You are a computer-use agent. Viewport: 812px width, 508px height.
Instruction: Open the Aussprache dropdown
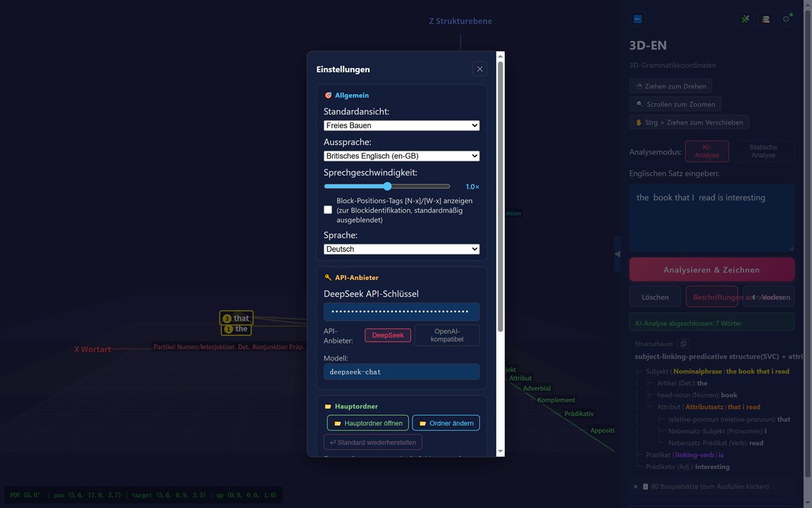point(402,156)
